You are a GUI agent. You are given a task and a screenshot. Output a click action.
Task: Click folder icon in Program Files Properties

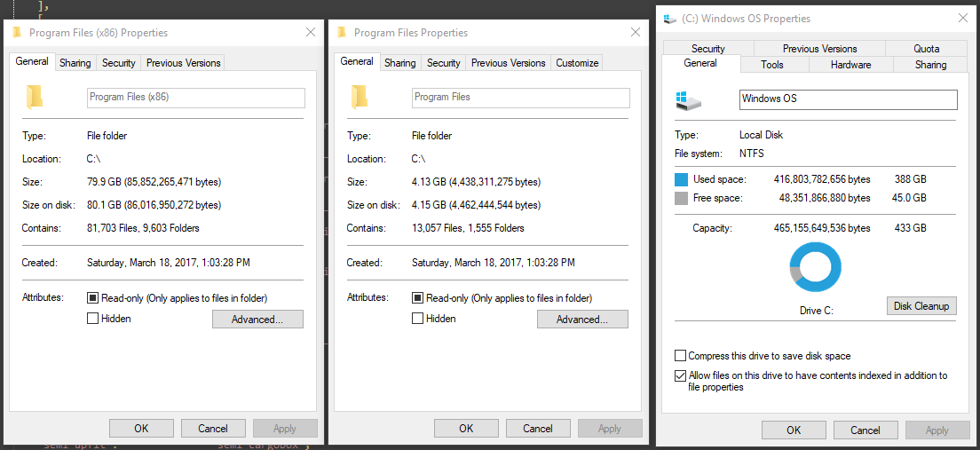[x=360, y=97]
